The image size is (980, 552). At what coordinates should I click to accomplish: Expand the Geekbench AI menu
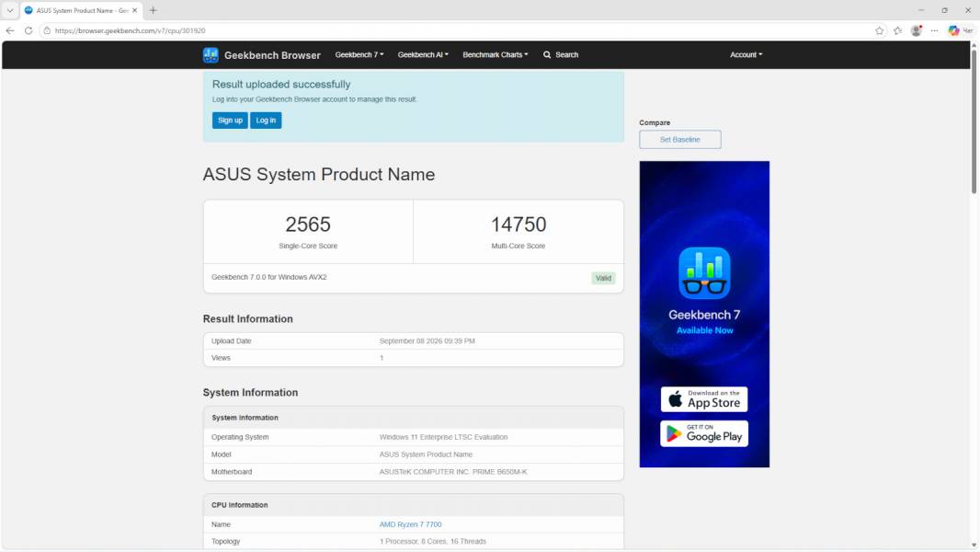pyautogui.click(x=423, y=55)
